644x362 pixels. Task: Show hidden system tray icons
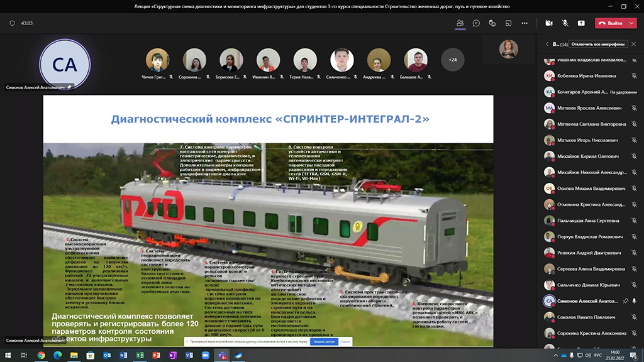[556, 356]
